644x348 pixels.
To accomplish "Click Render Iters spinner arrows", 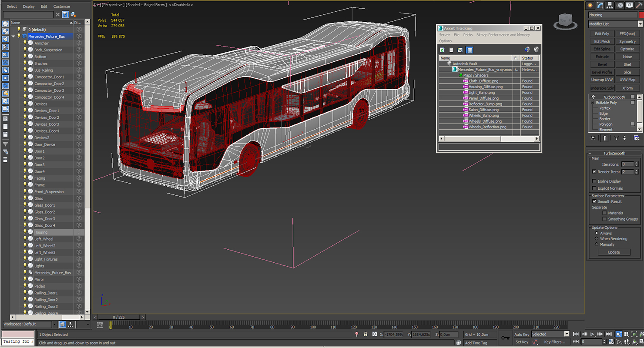I will [x=637, y=172].
